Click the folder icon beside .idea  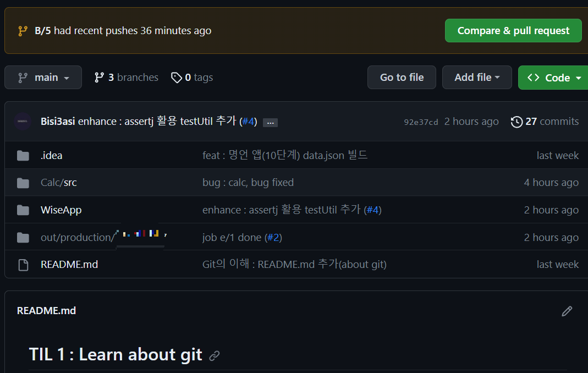tap(23, 155)
